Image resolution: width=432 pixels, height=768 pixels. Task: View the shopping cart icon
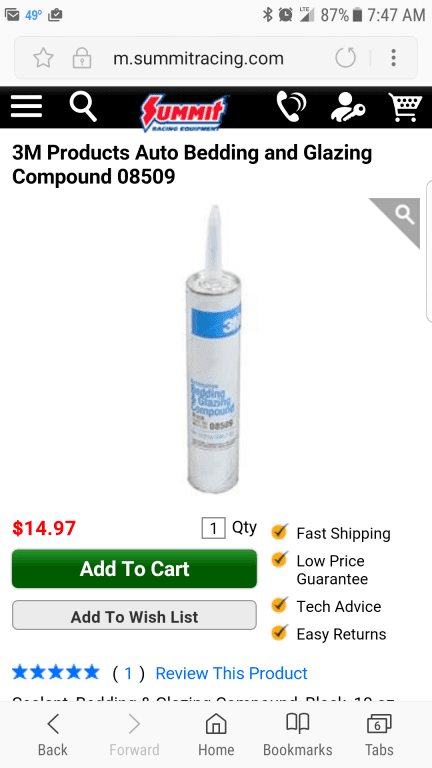point(405,107)
